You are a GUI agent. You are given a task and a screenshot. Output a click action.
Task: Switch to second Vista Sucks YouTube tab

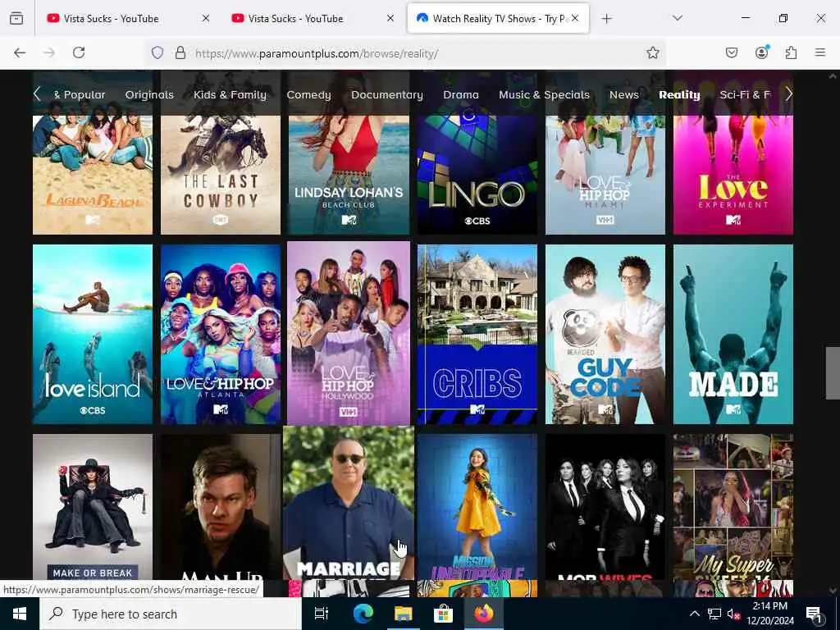311,18
